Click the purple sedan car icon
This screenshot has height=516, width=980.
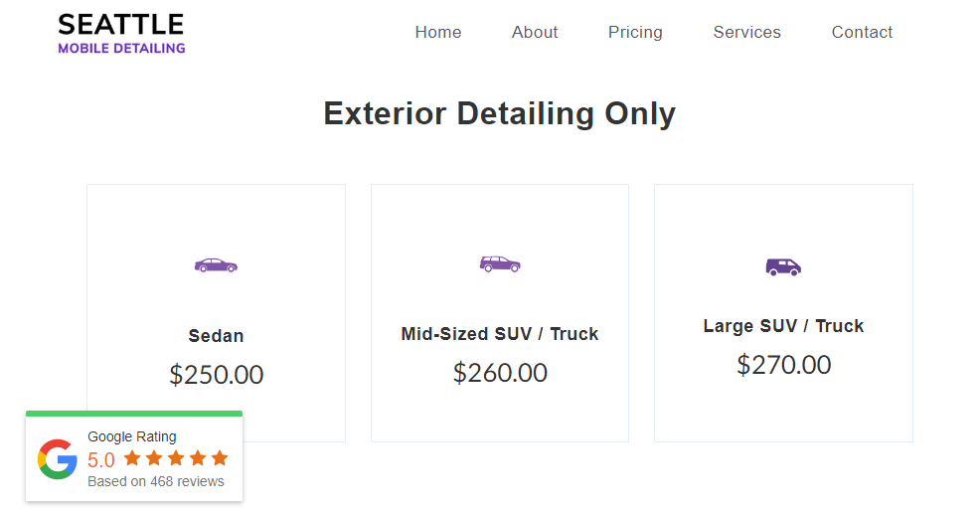coord(216,265)
